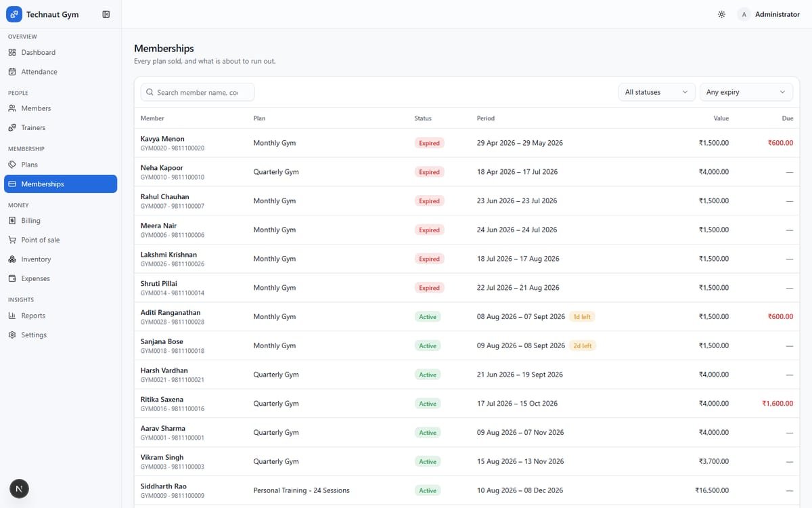Click Aditi Ranganathan's ₹600.00 due amount
Viewport: 812px width, 508px height.
(x=780, y=317)
